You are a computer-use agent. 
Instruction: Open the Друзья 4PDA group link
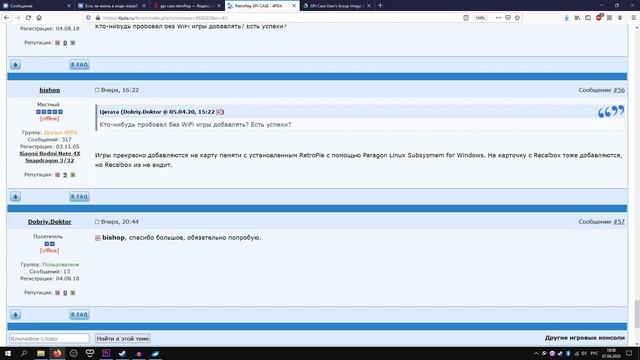coord(60,133)
